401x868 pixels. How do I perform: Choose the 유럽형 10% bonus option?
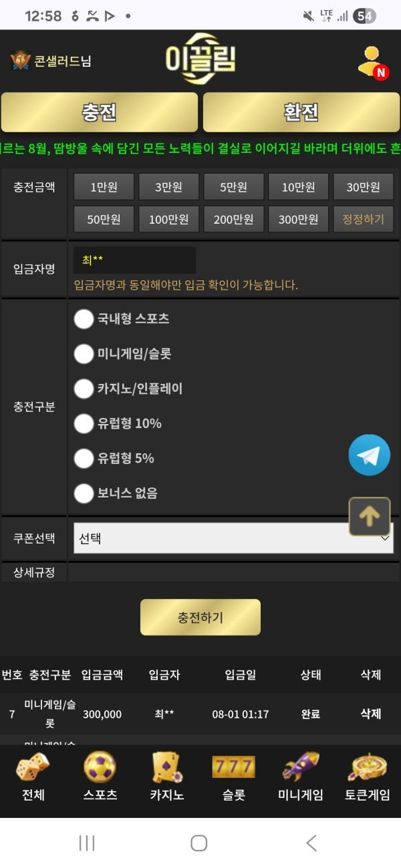point(84,423)
